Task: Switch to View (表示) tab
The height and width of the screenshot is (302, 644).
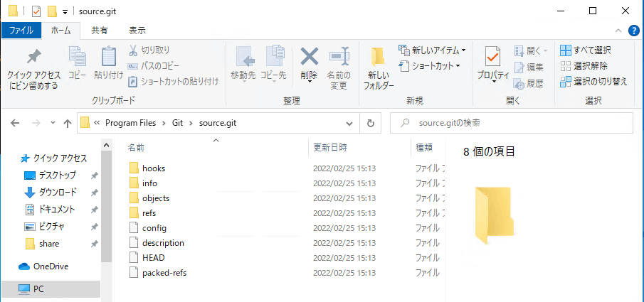Action: pos(137,31)
